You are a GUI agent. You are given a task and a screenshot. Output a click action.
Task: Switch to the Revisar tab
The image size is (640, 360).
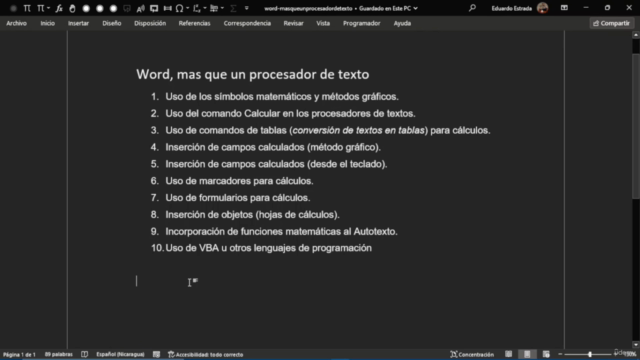293,23
